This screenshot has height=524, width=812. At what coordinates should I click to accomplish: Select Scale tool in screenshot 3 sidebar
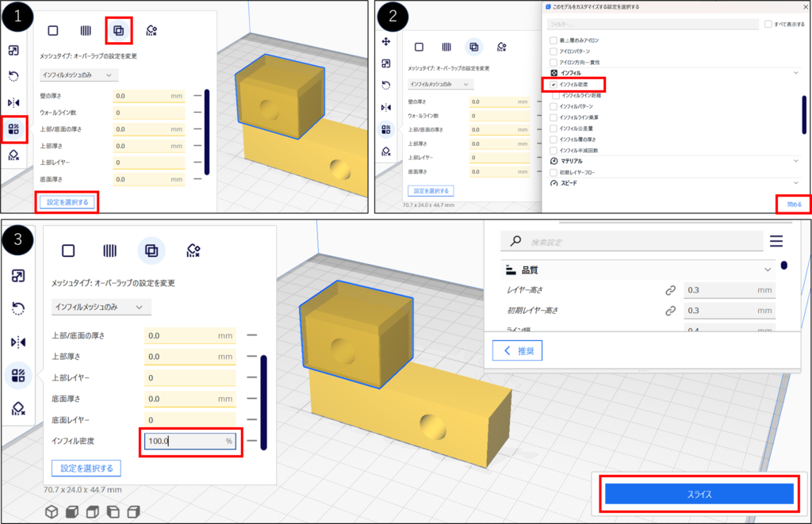[x=18, y=276]
